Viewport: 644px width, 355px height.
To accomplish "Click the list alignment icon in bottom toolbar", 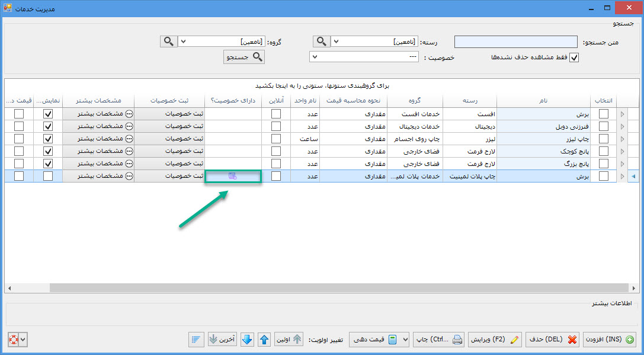I will coord(196,340).
